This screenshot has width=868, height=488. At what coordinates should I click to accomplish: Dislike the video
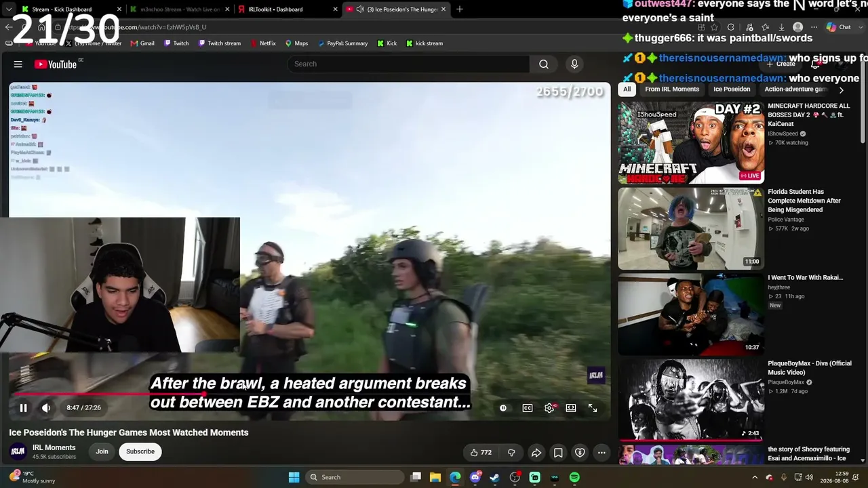point(511,453)
